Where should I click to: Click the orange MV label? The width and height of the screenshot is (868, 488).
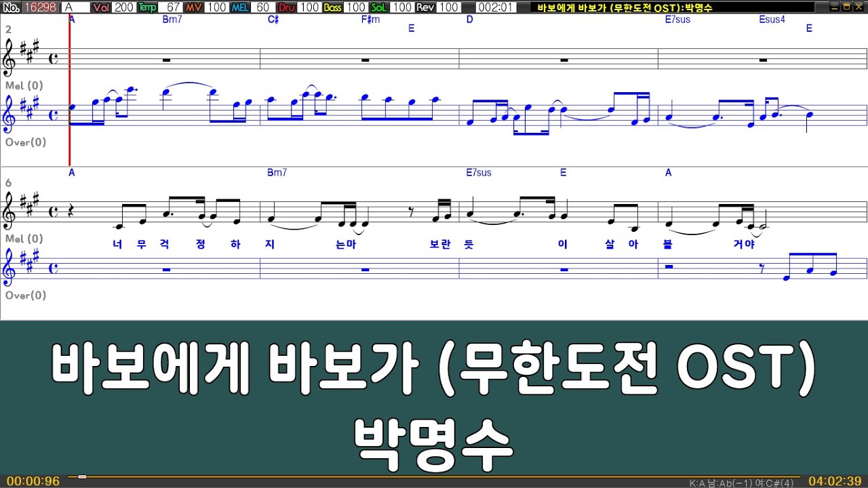pos(193,7)
